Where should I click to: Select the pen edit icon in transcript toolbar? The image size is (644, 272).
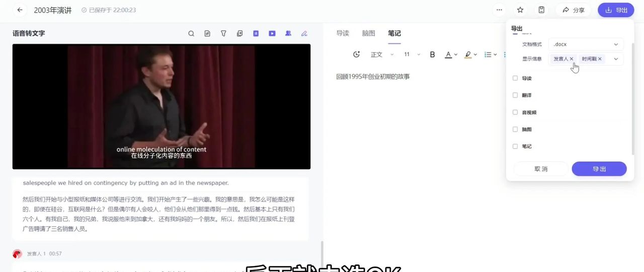[x=304, y=34]
